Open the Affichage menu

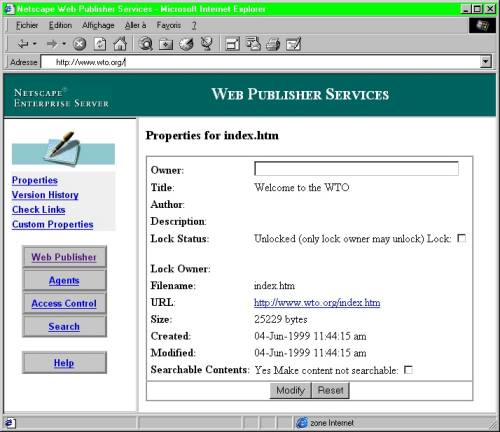(x=98, y=25)
